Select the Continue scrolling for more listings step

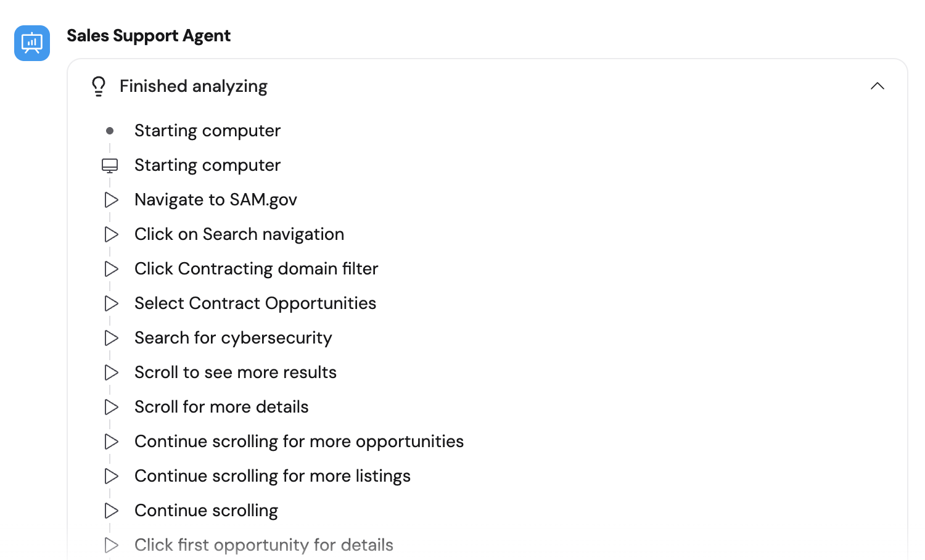click(272, 476)
